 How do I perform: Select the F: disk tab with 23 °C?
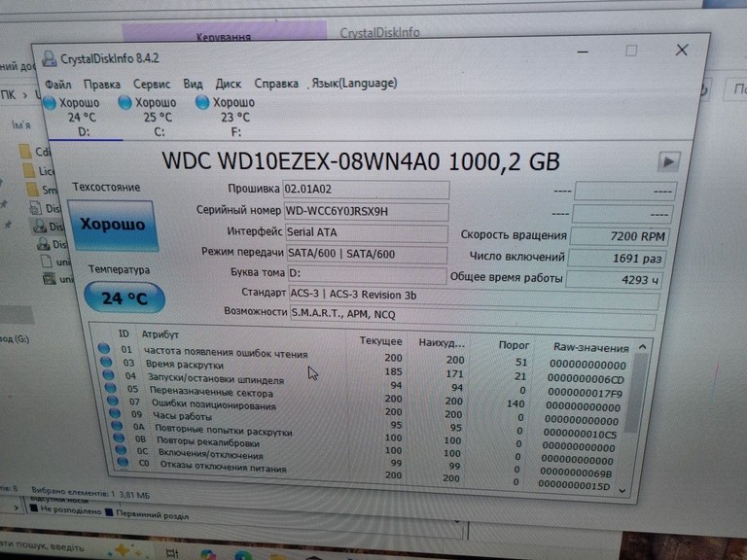click(230, 117)
